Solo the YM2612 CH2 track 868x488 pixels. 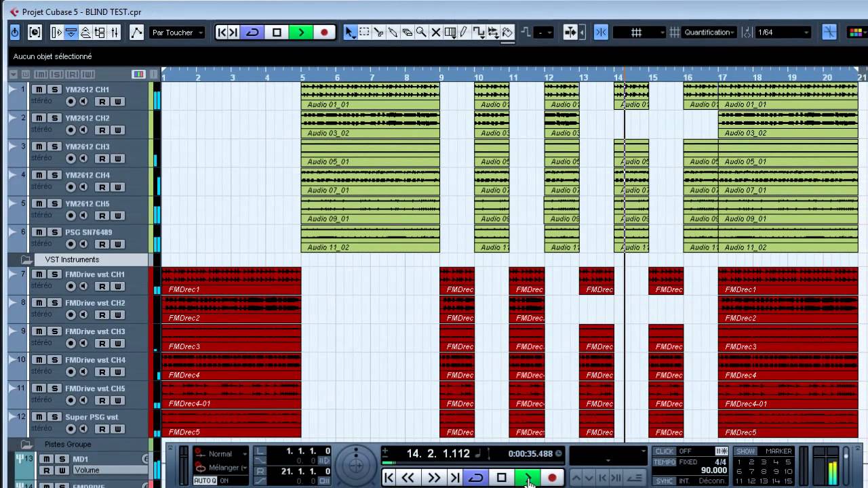click(54, 118)
